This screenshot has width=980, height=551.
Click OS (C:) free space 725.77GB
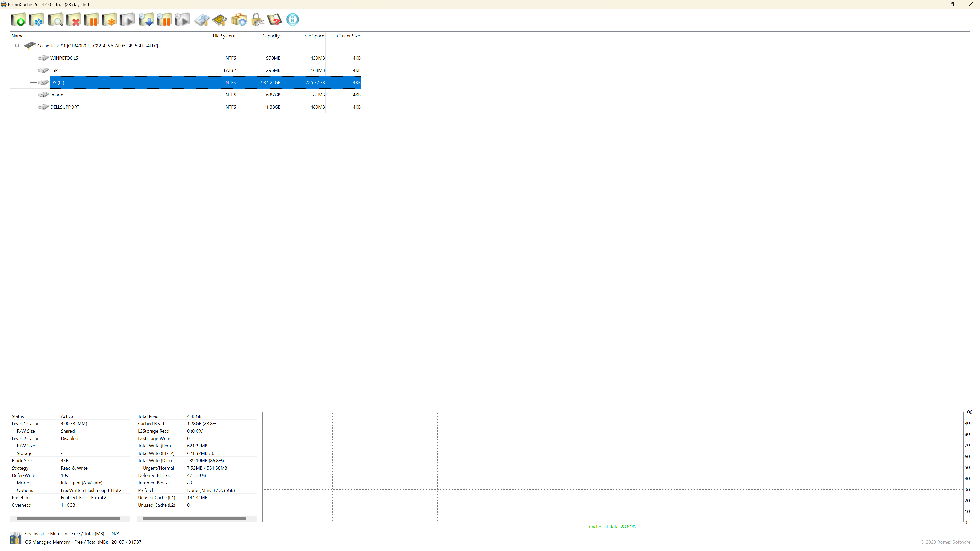tap(315, 82)
